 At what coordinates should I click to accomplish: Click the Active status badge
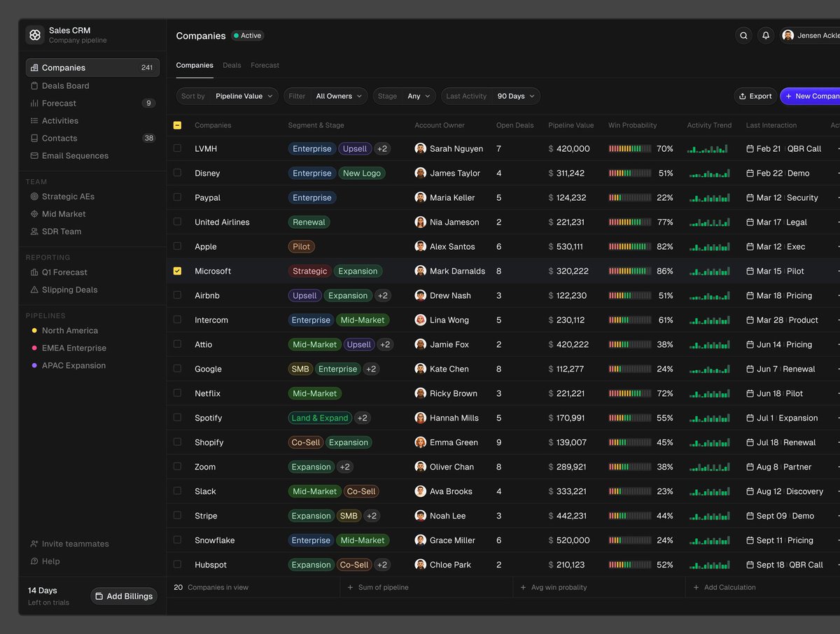(x=248, y=36)
